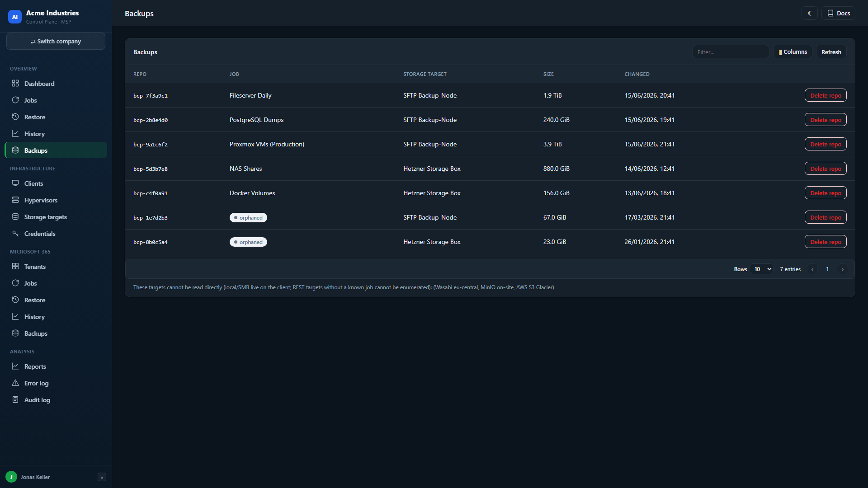
Task: Open Storage targets in sidebar
Action: coord(56,217)
